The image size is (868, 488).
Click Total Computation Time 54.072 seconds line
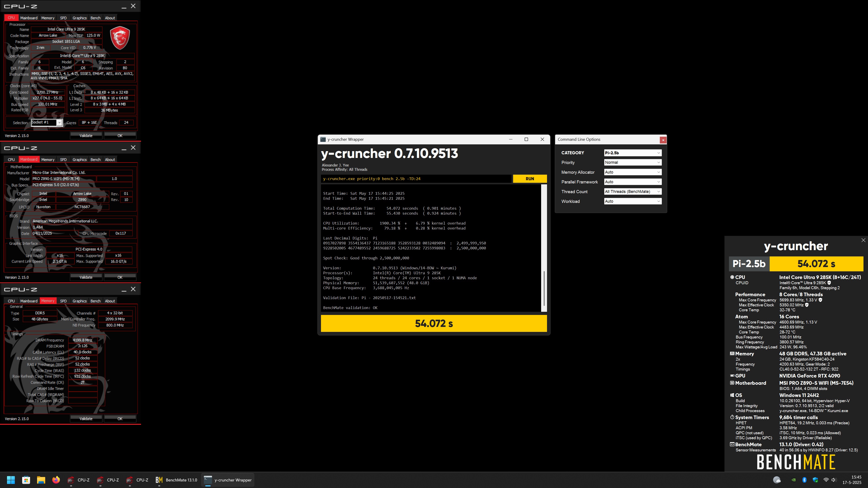tap(392, 209)
